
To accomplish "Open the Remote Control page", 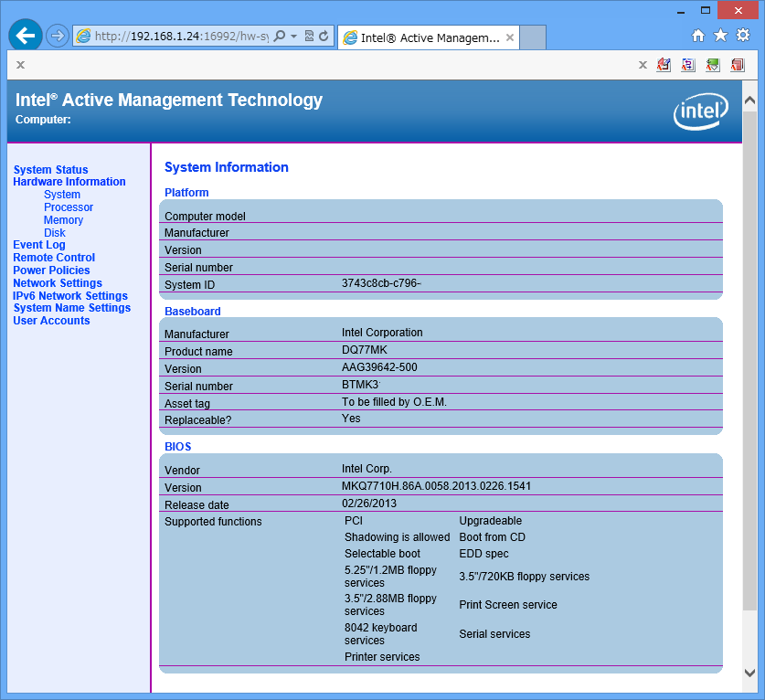I will (x=54, y=258).
